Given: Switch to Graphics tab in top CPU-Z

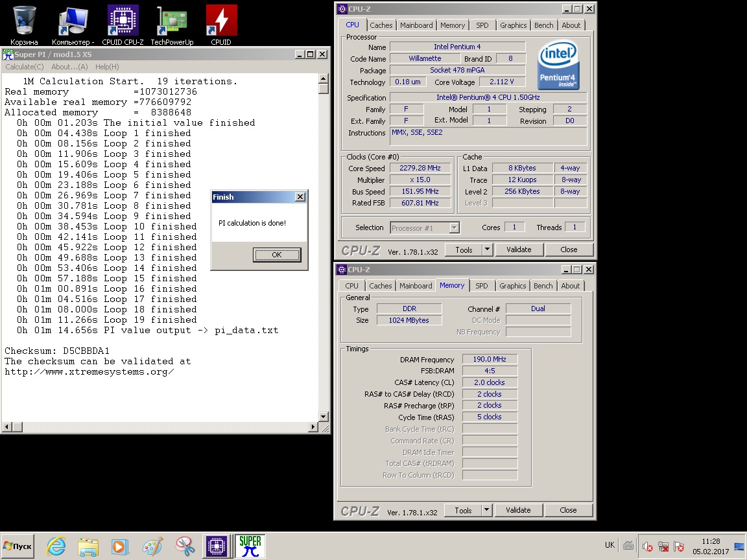Looking at the screenshot, I should click(x=513, y=25).
